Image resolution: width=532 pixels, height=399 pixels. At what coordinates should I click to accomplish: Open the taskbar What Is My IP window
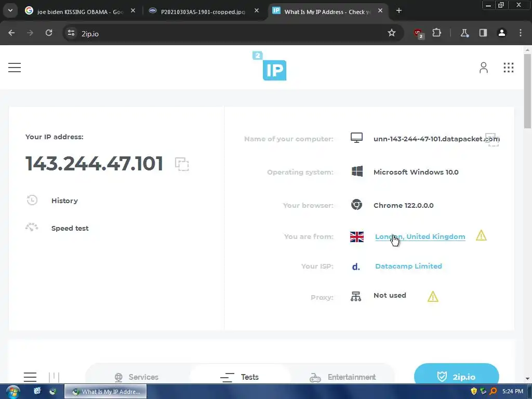(105, 392)
